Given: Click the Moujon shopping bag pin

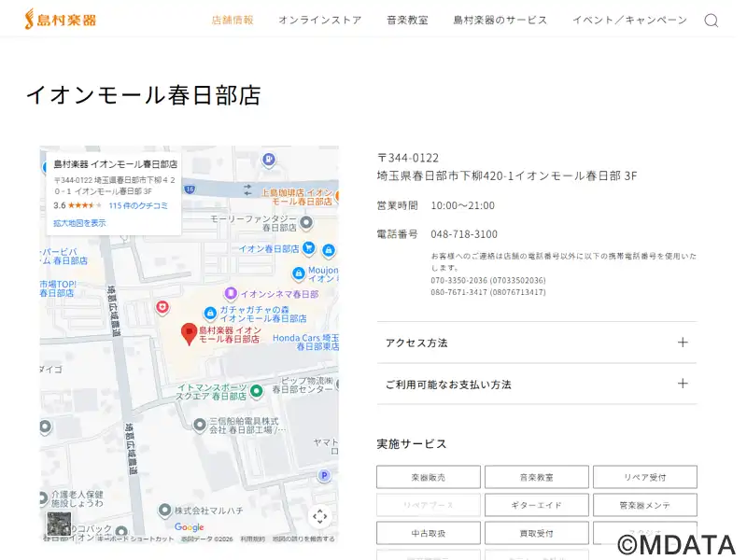Looking at the screenshot, I should 298,273.
